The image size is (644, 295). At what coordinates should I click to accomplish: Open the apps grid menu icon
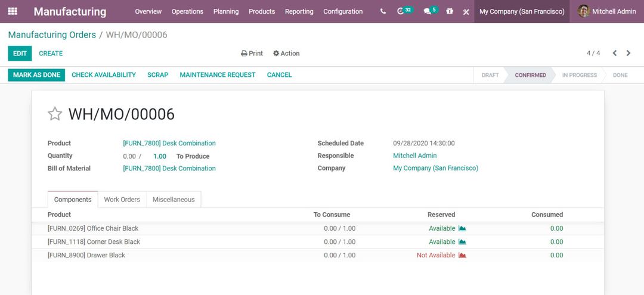click(13, 11)
